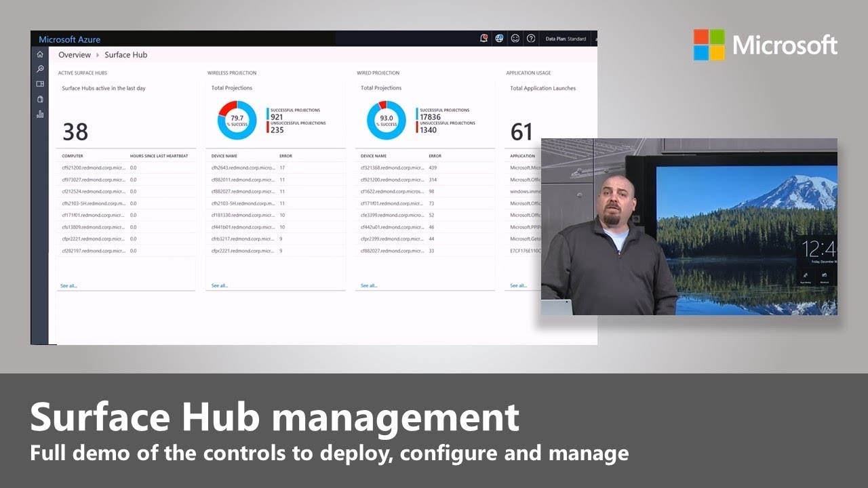
Task: Select cf882011 device in Wireless Projection
Action: [275, 180]
